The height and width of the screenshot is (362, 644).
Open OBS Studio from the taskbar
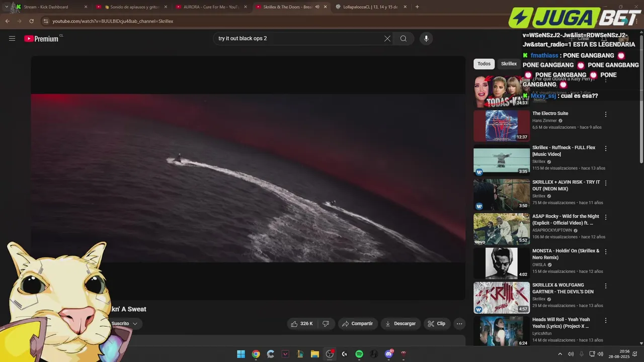(x=330, y=354)
